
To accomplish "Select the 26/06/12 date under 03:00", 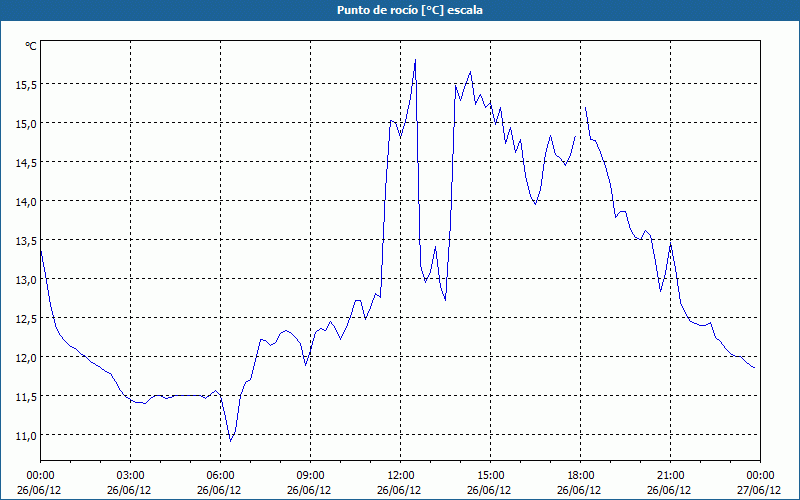I will click(129, 490).
